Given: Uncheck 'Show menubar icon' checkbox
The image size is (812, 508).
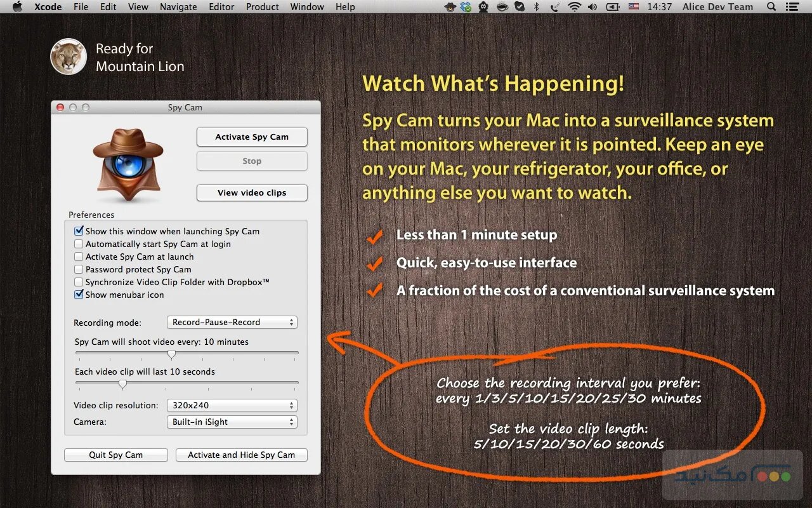Looking at the screenshot, I should (x=79, y=295).
